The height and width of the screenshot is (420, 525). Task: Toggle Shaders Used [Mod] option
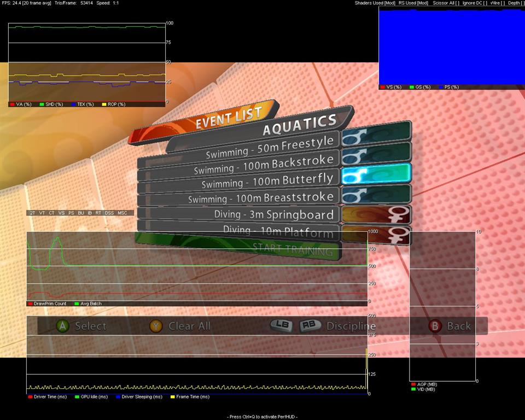click(375, 3)
